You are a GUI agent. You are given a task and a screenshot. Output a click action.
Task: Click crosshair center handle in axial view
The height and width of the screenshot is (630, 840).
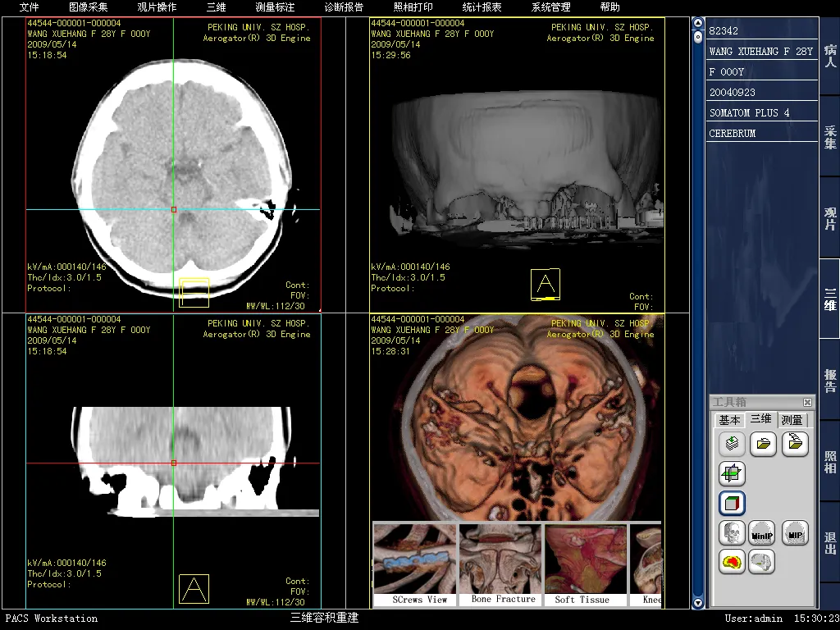[174, 209]
